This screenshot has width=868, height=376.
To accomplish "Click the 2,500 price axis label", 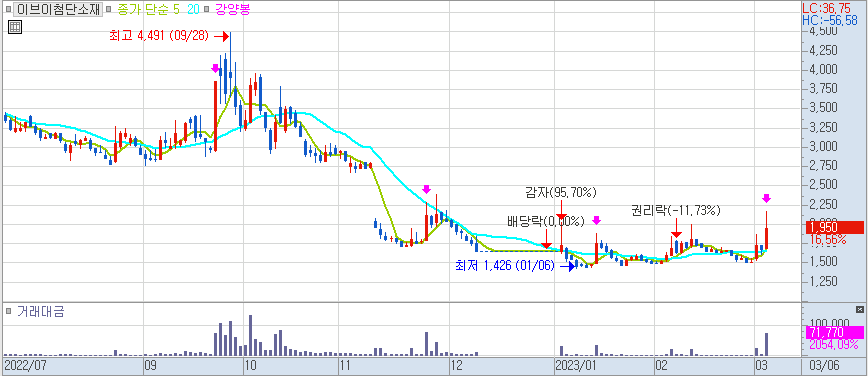I will tap(823, 184).
